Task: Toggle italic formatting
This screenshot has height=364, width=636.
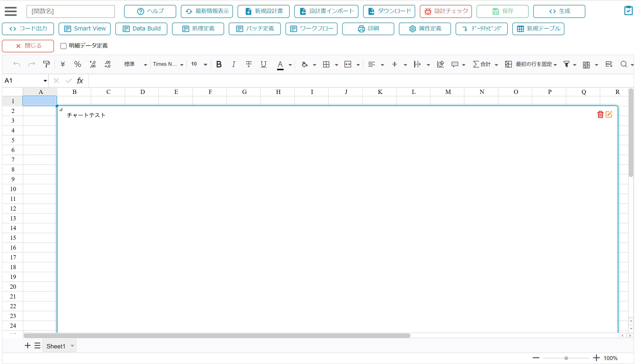Action: click(233, 64)
